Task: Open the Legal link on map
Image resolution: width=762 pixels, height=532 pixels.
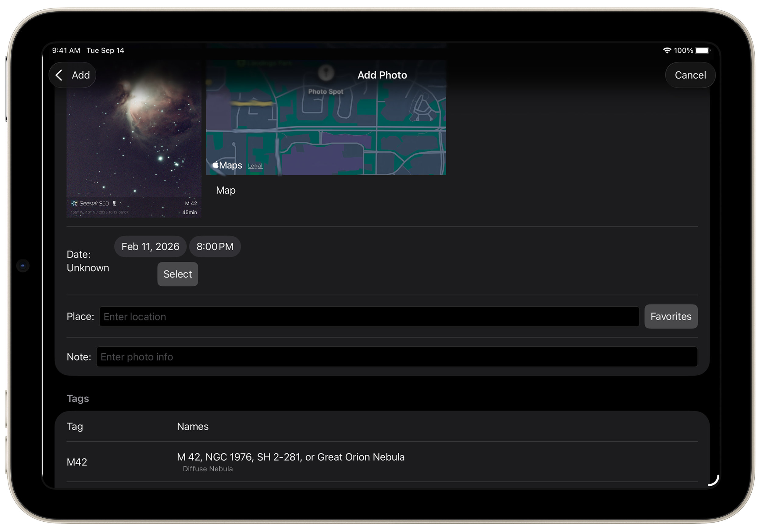Action: 255,166
